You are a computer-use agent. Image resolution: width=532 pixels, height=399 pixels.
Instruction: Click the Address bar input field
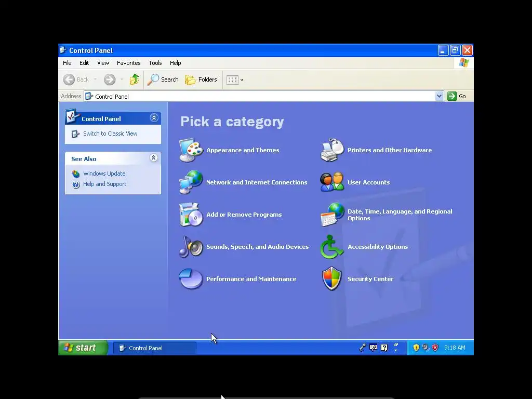point(263,96)
